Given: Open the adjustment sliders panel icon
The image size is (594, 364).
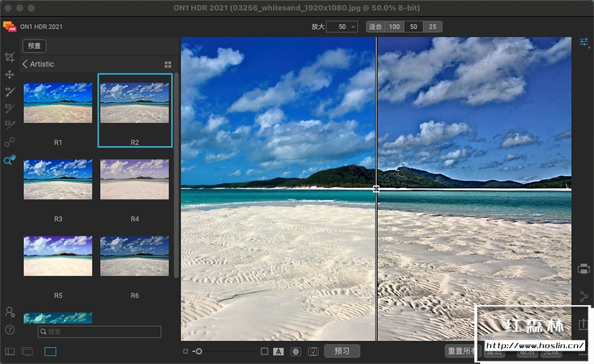Looking at the screenshot, I should click(x=584, y=42).
